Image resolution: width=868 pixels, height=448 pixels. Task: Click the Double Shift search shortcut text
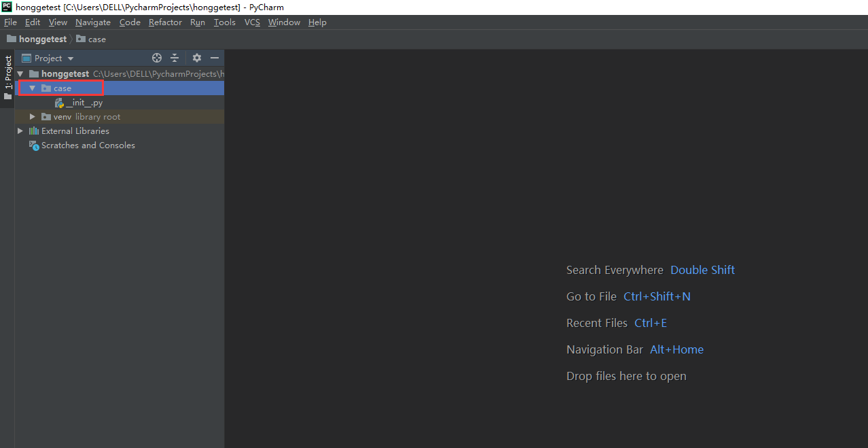coord(702,270)
